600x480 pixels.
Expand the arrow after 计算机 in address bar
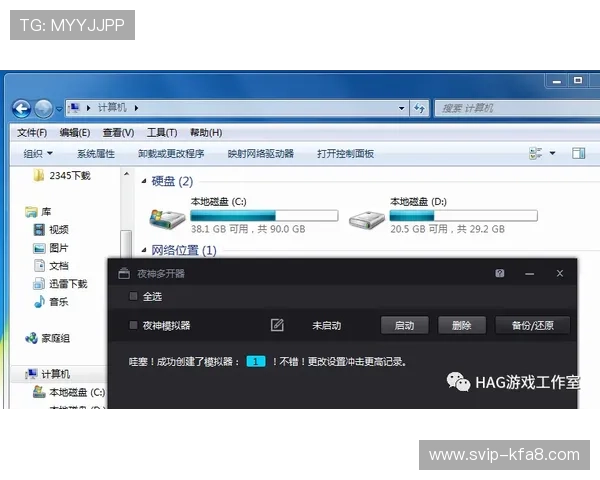[x=136, y=108]
